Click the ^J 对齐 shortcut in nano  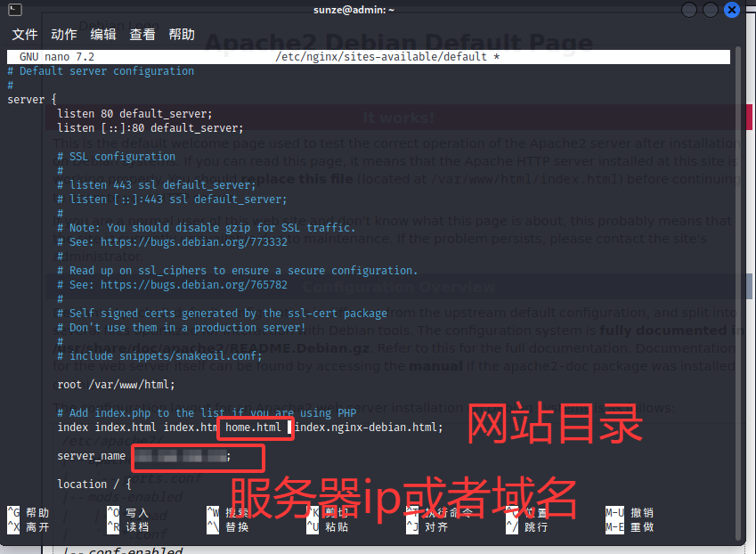coord(427,527)
